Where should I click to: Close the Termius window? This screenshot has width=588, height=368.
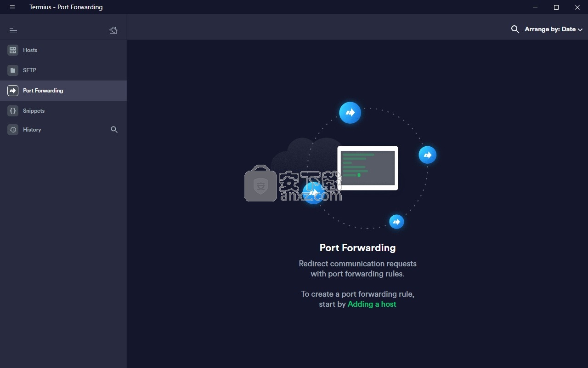point(577,7)
